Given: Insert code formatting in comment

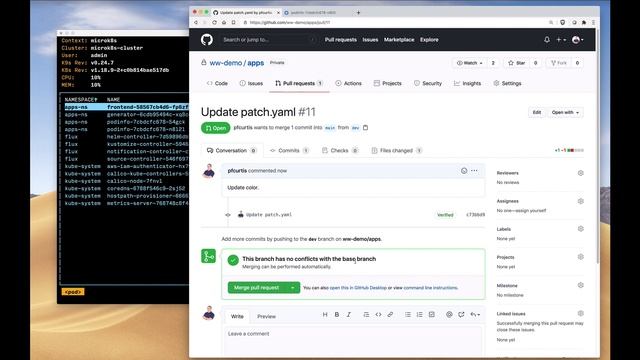Looking at the screenshot, I should tap(378, 314).
